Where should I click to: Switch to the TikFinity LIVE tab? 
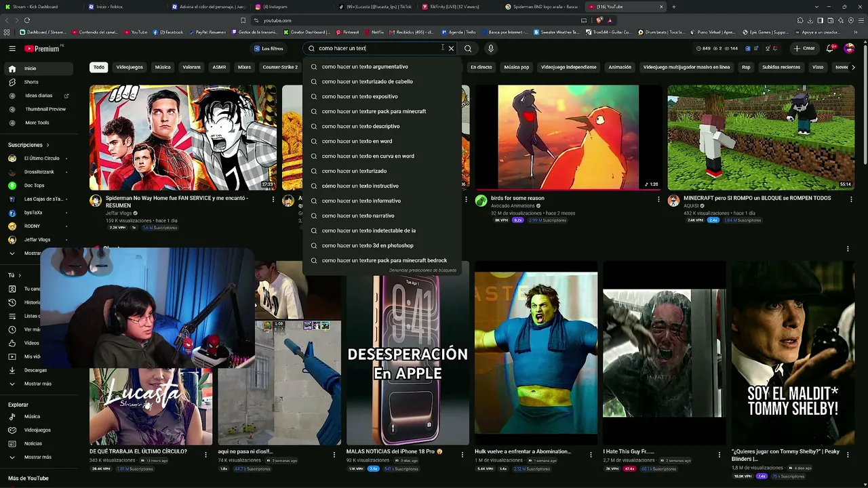(x=458, y=7)
